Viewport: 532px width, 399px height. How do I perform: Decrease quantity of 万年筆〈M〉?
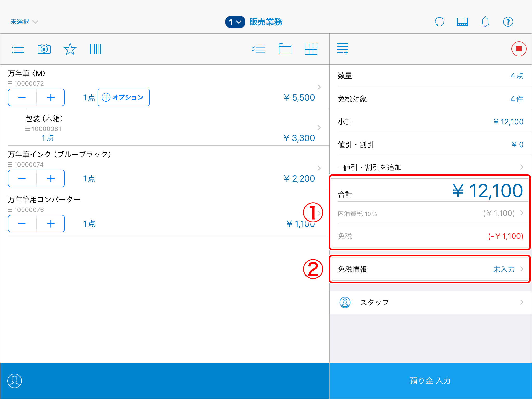click(x=22, y=97)
